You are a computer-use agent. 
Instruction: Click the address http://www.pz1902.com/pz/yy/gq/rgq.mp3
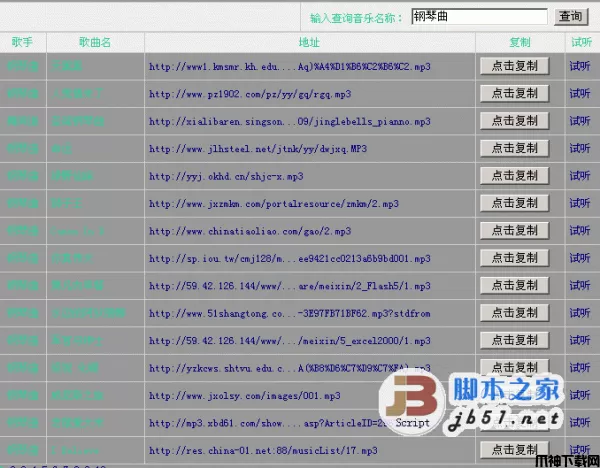coord(250,94)
